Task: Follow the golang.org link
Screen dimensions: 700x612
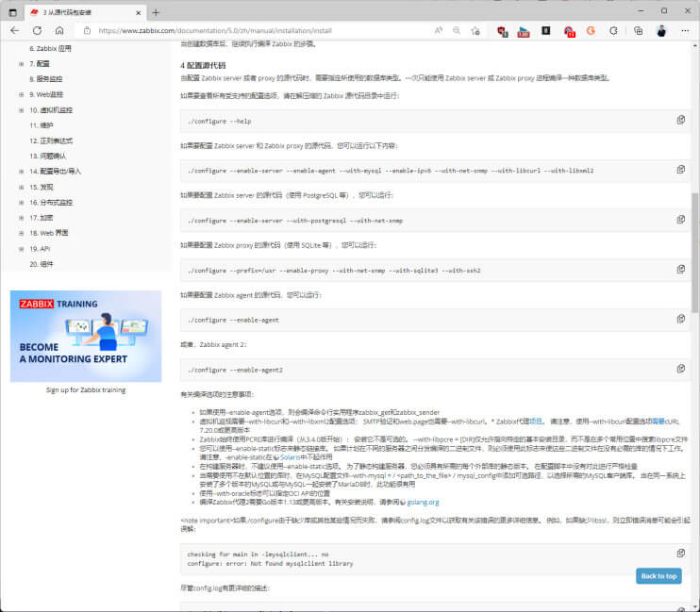Action: coord(423,503)
